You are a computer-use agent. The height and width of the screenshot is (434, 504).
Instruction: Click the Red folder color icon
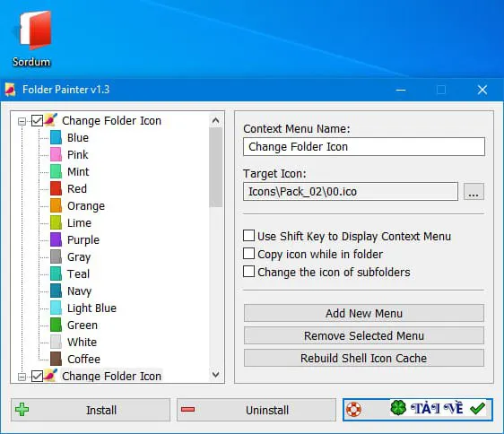(x=56, y=188)
